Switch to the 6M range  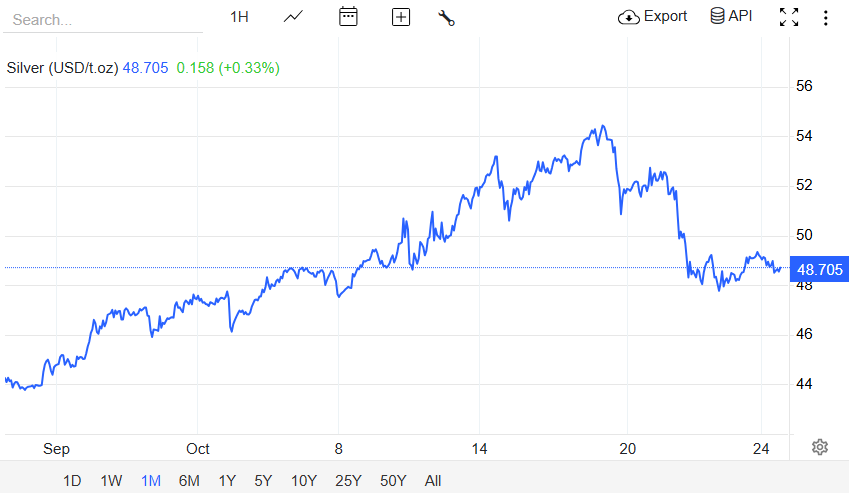coord(189,481)
